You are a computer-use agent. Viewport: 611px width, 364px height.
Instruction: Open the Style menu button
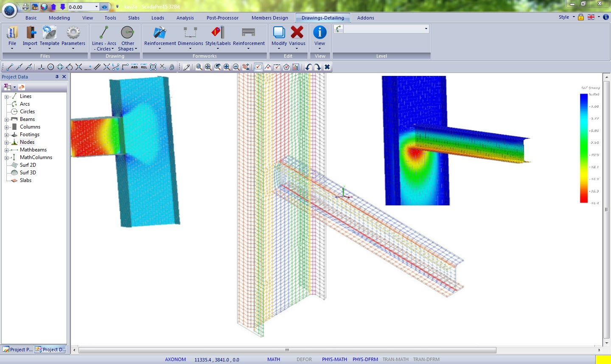(x=566, y=17)
